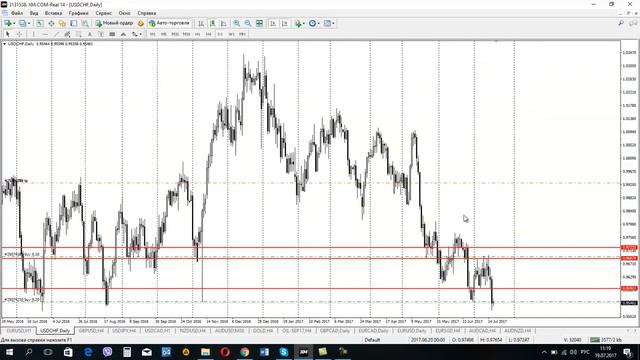640x360 pixels.
Task: Launch MetaEditor from the toolbar
Action: click(141, 23)
